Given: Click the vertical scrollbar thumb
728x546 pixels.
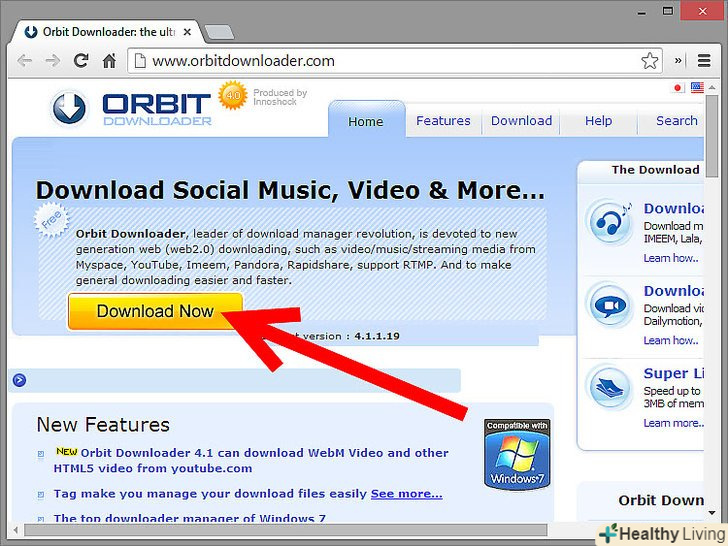Looking at the screenshot, I should [712, 136].
